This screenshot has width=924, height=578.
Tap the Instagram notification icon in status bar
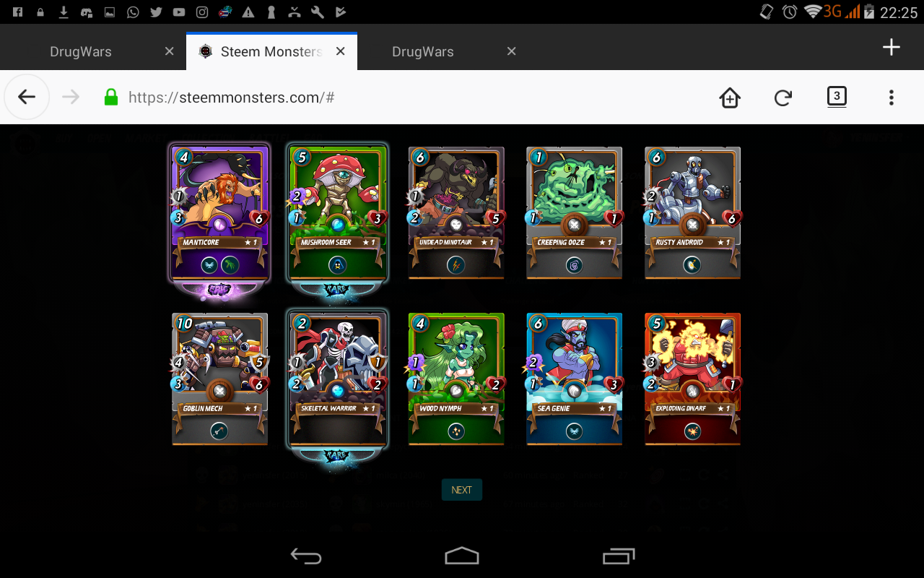coord(202,12)
